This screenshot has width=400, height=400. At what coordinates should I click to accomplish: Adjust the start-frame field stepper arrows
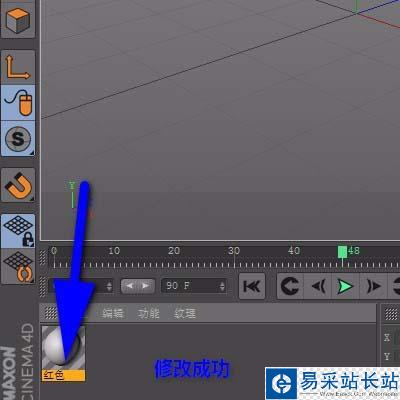click(x=109, y=286)
